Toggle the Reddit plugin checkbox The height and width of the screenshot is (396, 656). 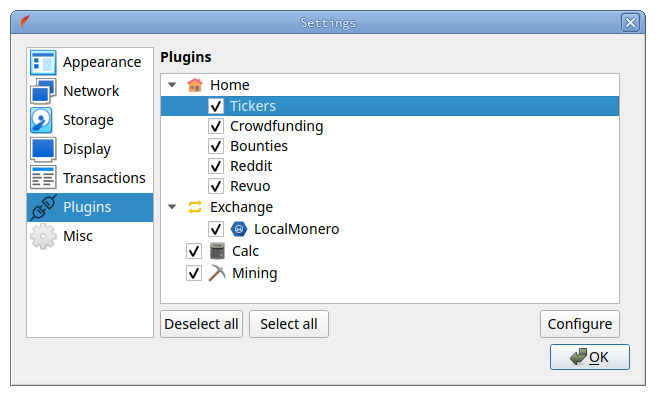point(216,166)
